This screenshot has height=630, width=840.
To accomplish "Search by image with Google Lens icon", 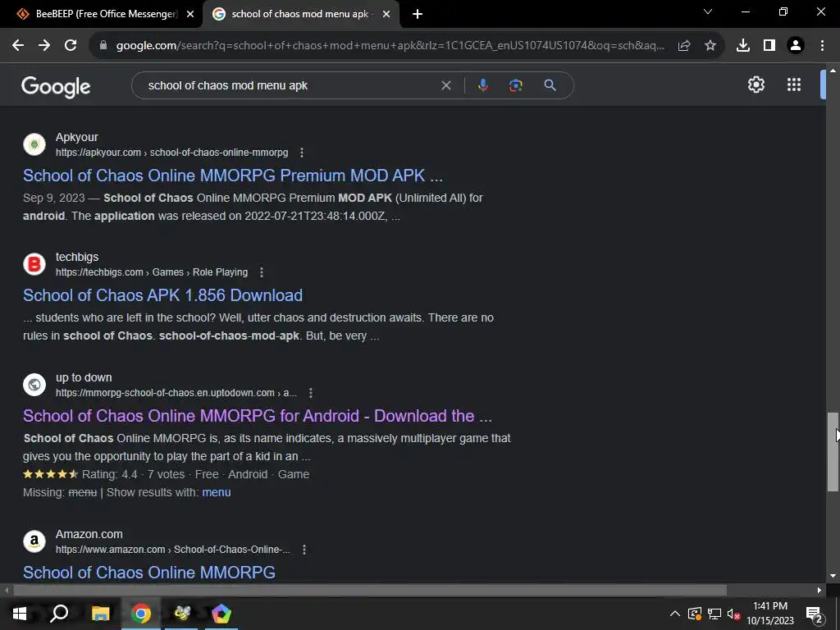I will coord(515,85).
